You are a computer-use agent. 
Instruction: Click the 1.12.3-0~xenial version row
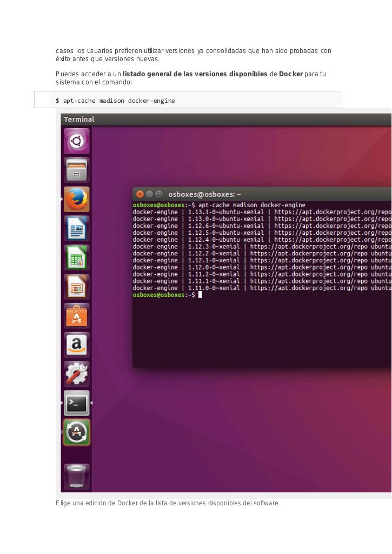[262, 247]
